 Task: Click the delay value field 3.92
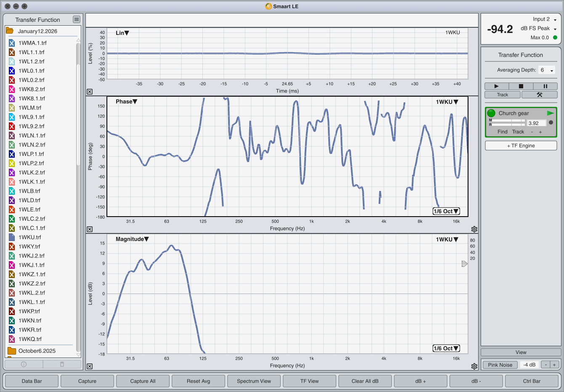537,123
